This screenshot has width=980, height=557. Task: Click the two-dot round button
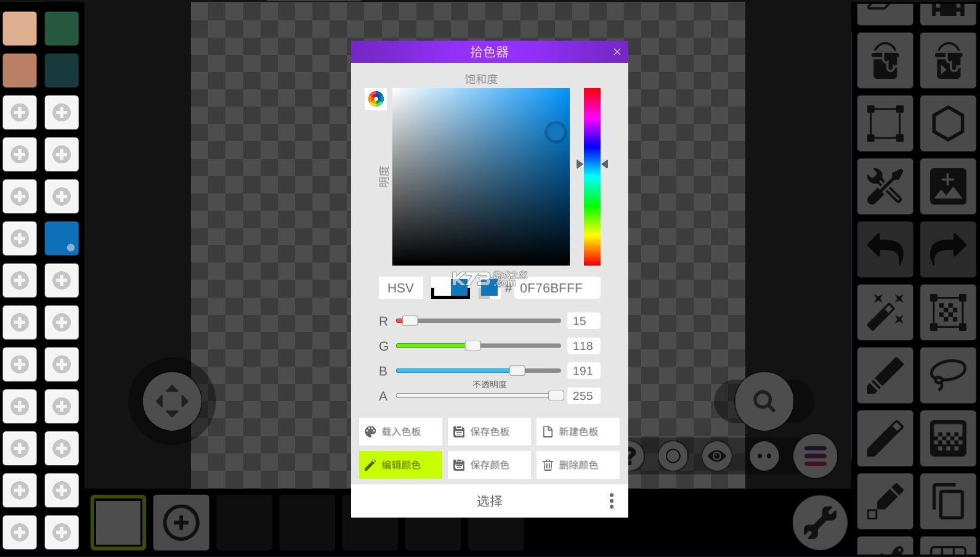pos(764,456)
